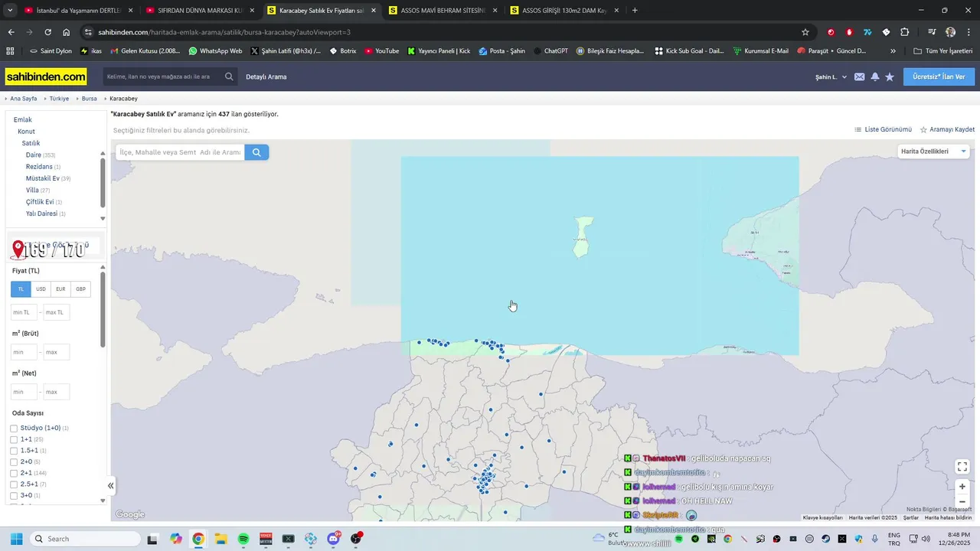Check the 1.5+1 room option
Viewport: 980px width, 551px height.
pyautogui.click(x=14, y=451)
